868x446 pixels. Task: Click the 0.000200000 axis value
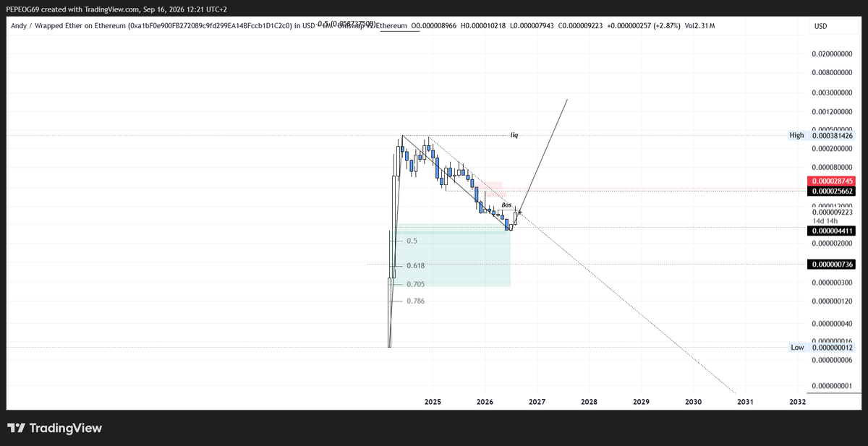pos(833,149)
